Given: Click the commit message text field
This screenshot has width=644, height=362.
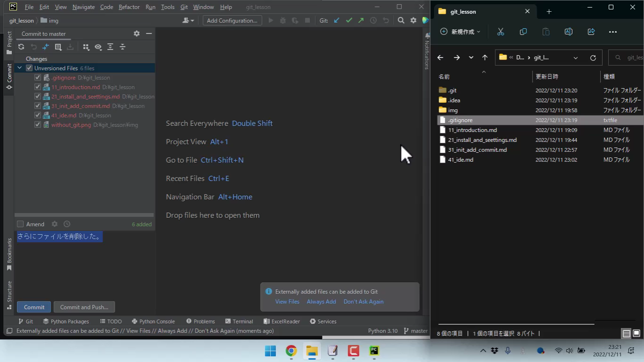Looking at the screenshot, I should [x=85, y=264].
